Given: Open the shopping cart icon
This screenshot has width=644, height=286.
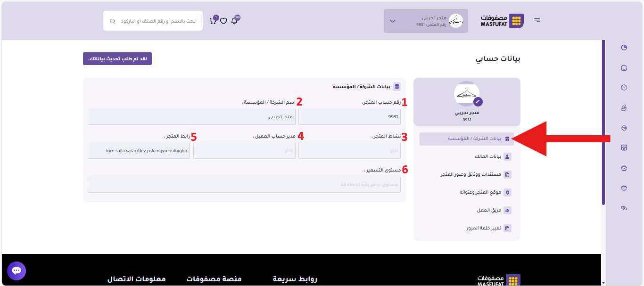Looking at the screenshot, I should [x=213, y=21].
